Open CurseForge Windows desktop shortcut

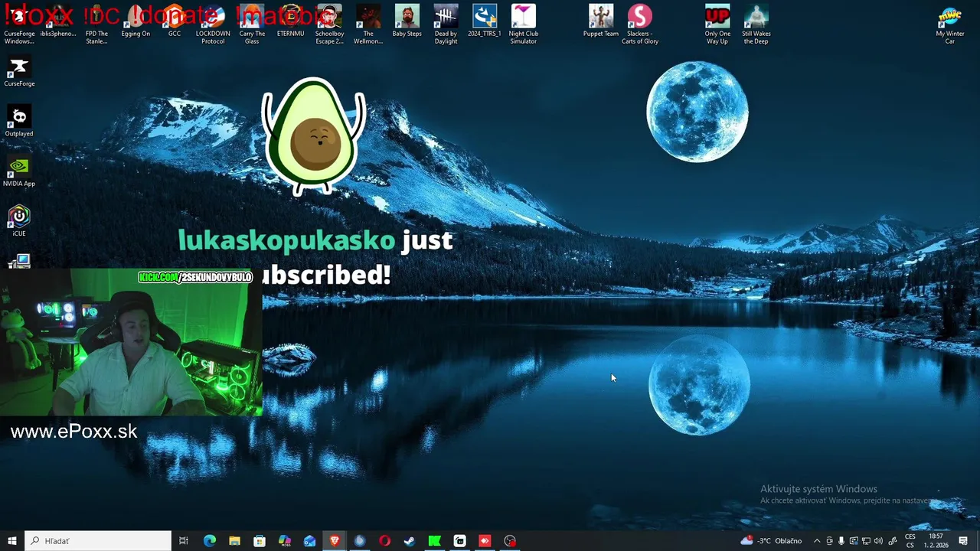coord(19,24)
